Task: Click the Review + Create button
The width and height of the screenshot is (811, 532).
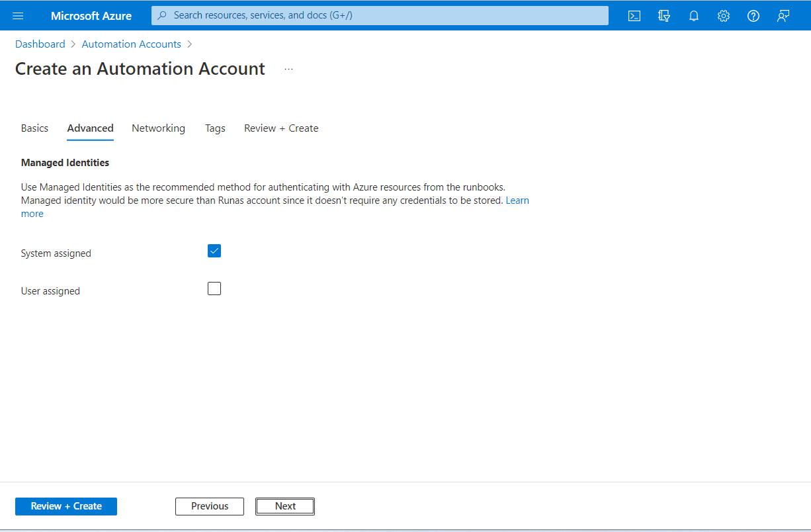Action: tap(65, 506)
